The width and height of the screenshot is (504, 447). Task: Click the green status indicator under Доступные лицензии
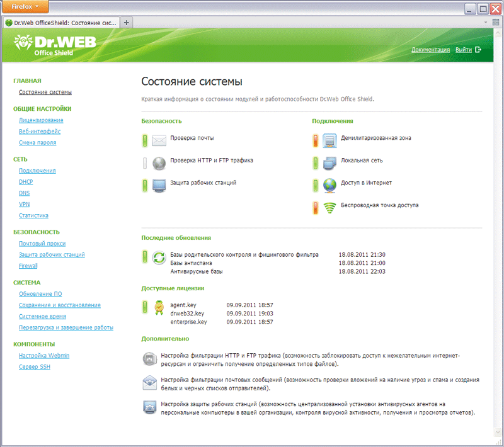145,307
